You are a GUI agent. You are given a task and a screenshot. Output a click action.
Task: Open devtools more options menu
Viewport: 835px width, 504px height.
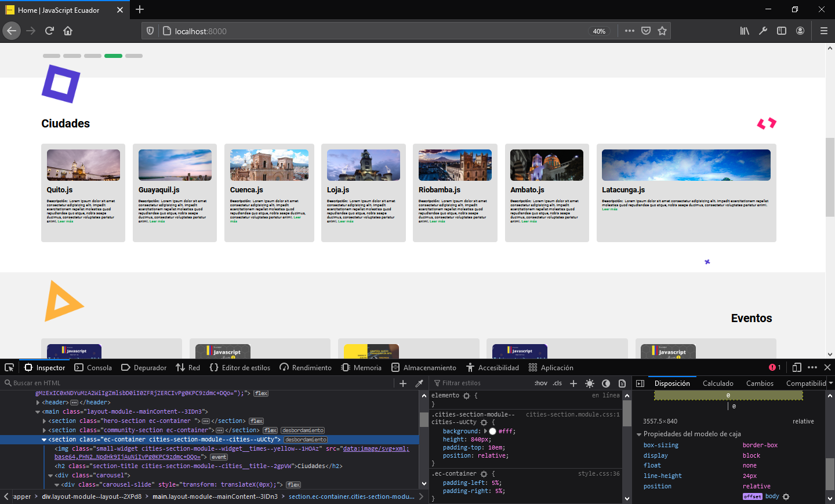812,367
